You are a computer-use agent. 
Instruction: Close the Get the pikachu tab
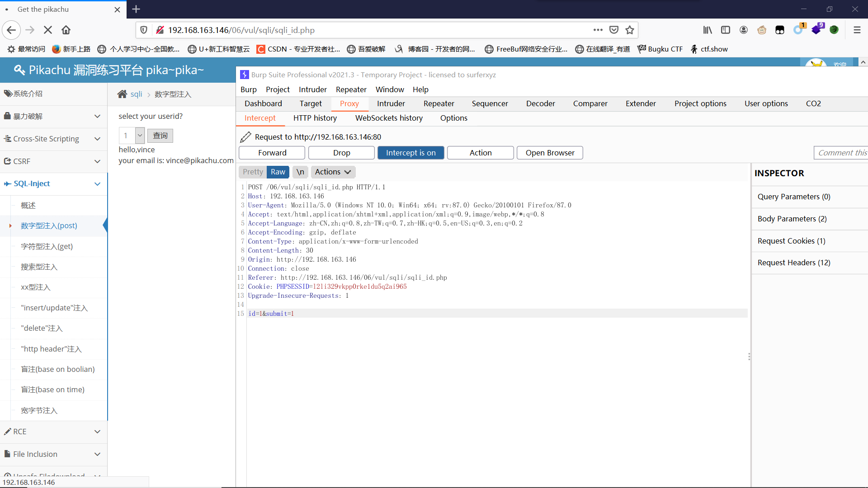point(117,9)
